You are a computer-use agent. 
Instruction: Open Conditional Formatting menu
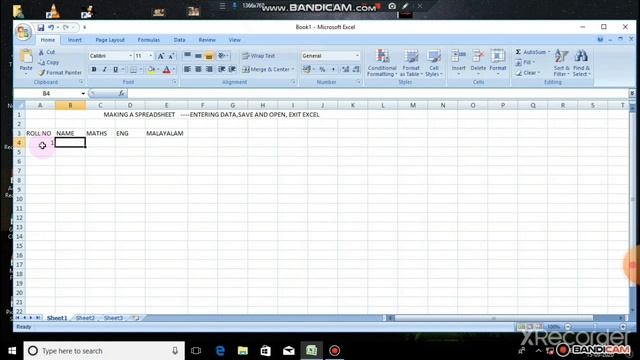[x=382, y=63]
